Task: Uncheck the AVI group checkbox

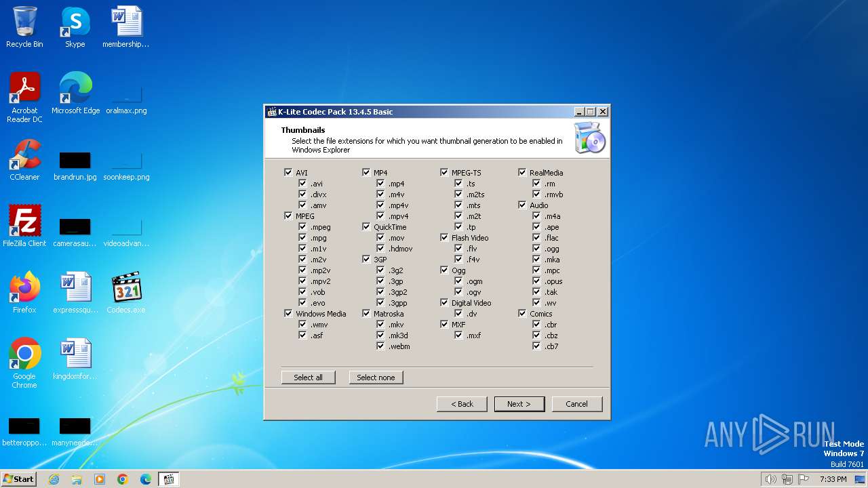Action: pyautogui.click(x=289, y=173)
